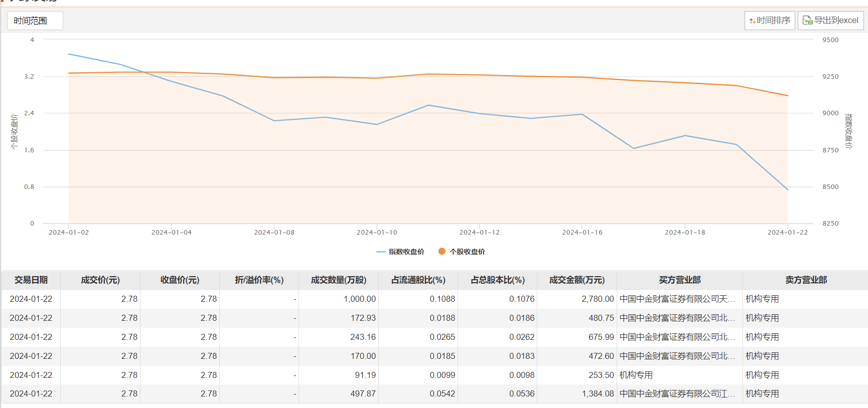Select 机构专用 seller in the 91.19 row
The height and width of the screenshot is (408, 868).
pyautogui.click(x=762, y=375)
